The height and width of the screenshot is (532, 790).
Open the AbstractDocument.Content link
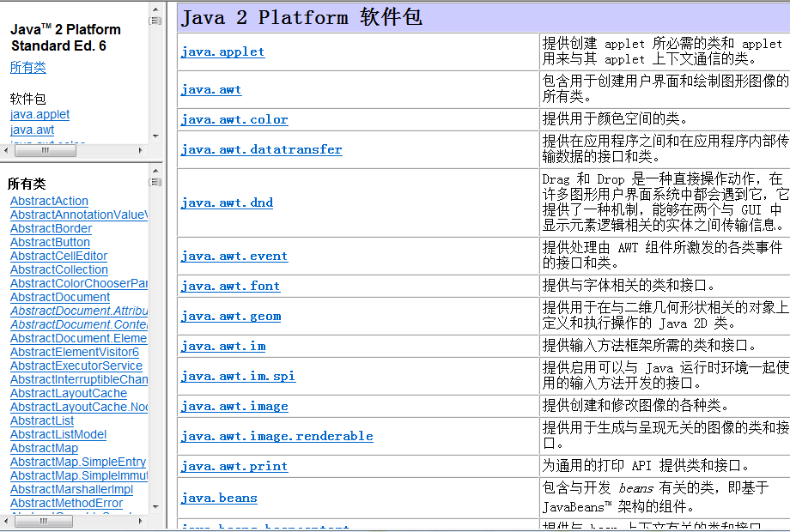[79, 324]
